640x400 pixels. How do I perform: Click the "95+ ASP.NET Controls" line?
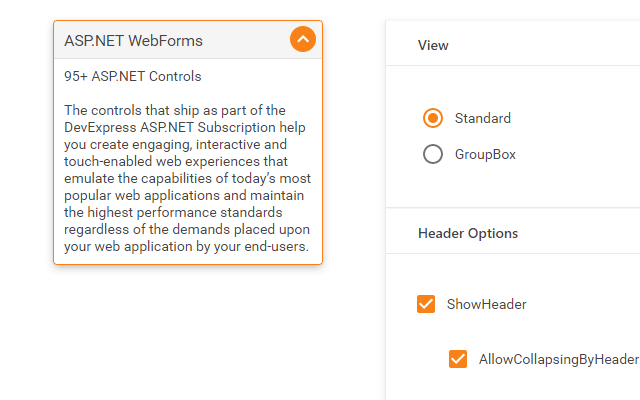(132, 76)
